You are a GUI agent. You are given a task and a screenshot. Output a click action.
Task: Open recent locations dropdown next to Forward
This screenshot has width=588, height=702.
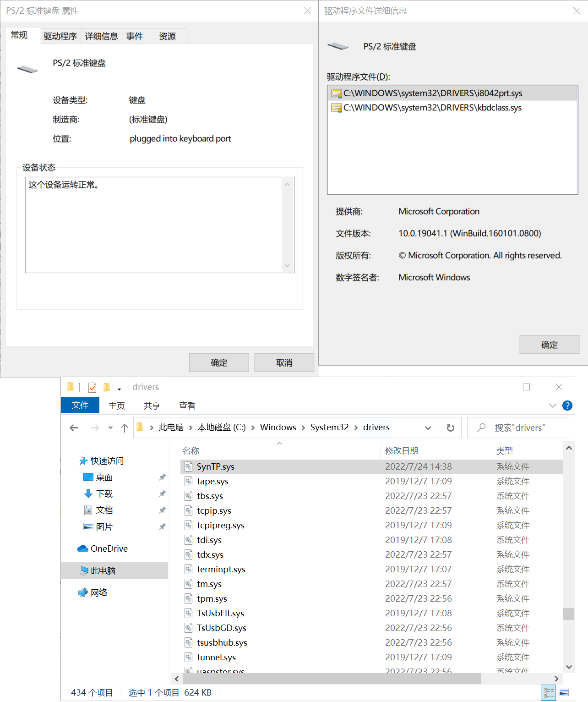(110, 428)
